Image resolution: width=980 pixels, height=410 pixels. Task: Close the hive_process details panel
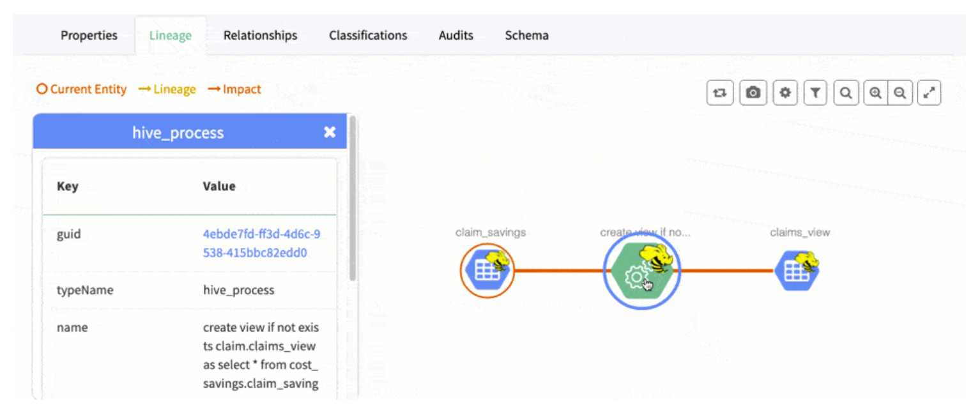330,132
